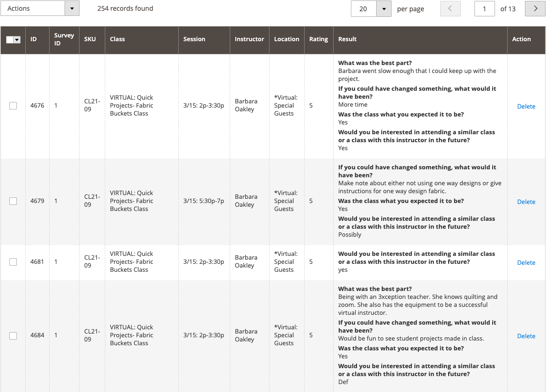Open the Actions dropdown

(x=40, y=8)
